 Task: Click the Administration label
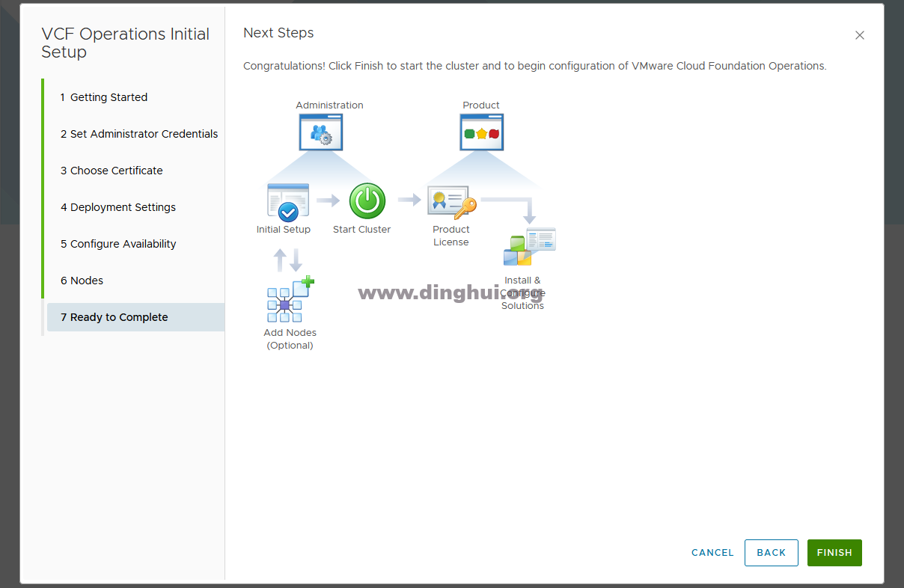point(329,105)
